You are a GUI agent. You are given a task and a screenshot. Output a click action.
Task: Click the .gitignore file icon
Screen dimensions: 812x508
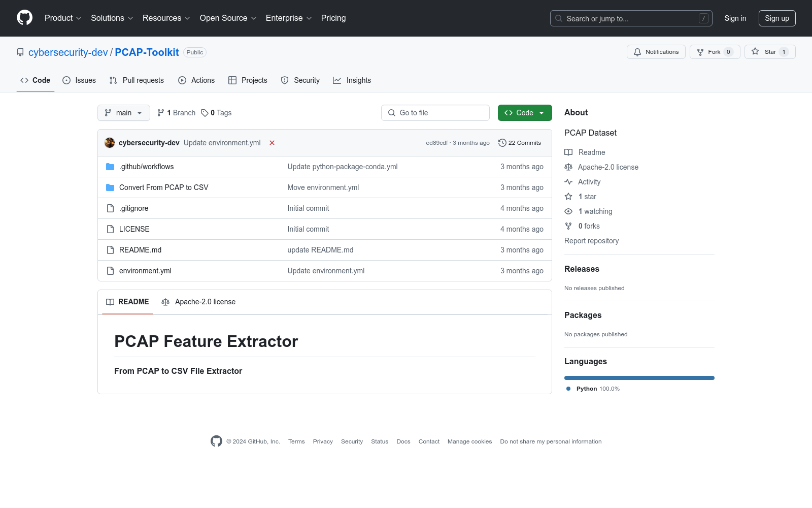(110, 208)
